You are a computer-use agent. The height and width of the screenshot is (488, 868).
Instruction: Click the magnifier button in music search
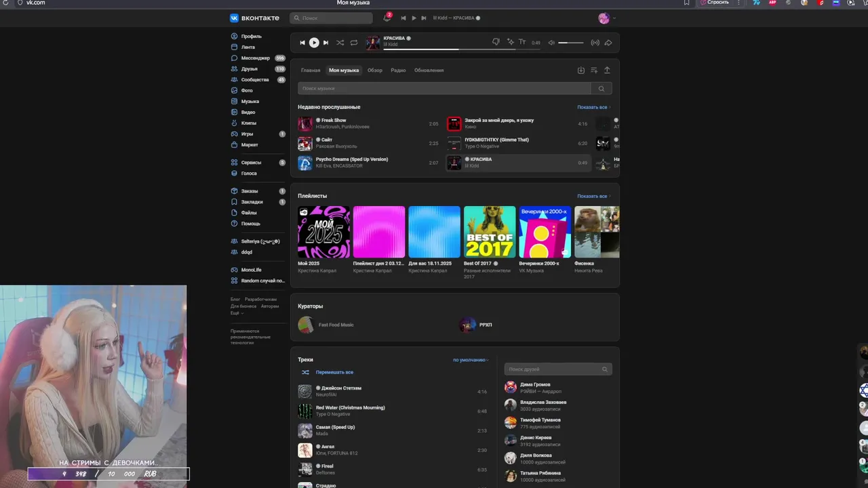pos(601,88)
